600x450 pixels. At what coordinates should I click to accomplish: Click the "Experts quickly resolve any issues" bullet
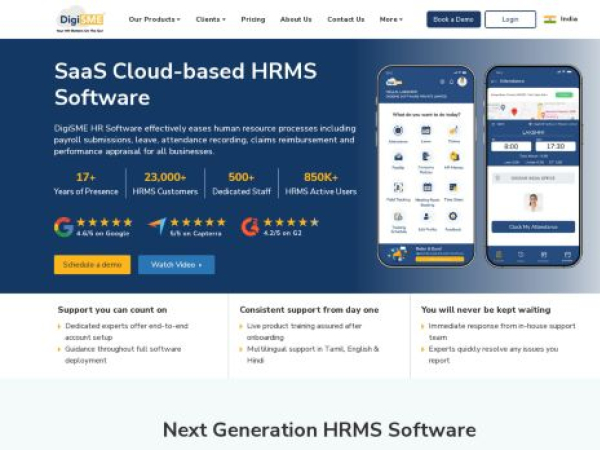[493, 354]
